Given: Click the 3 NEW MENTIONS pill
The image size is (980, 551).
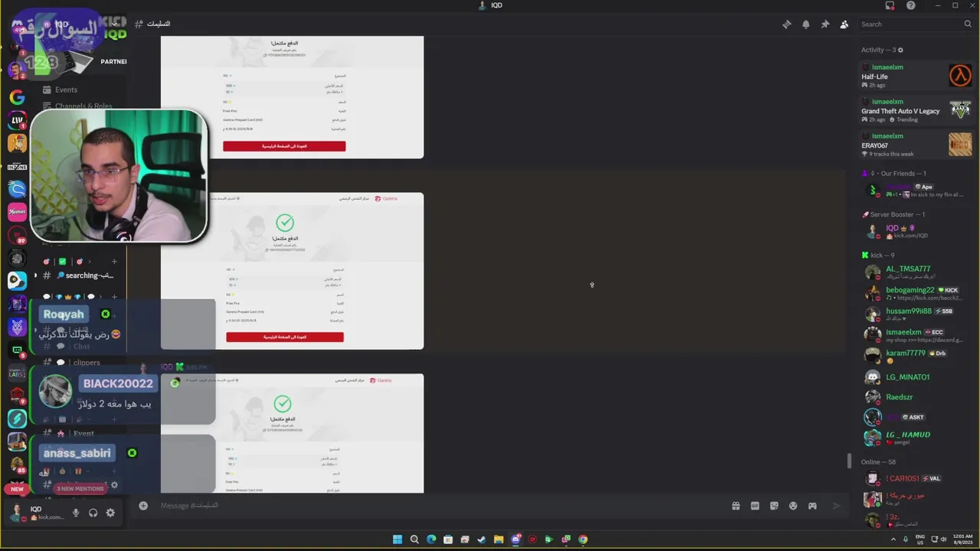Looking at the screenshot, I should tap(80, 488).
